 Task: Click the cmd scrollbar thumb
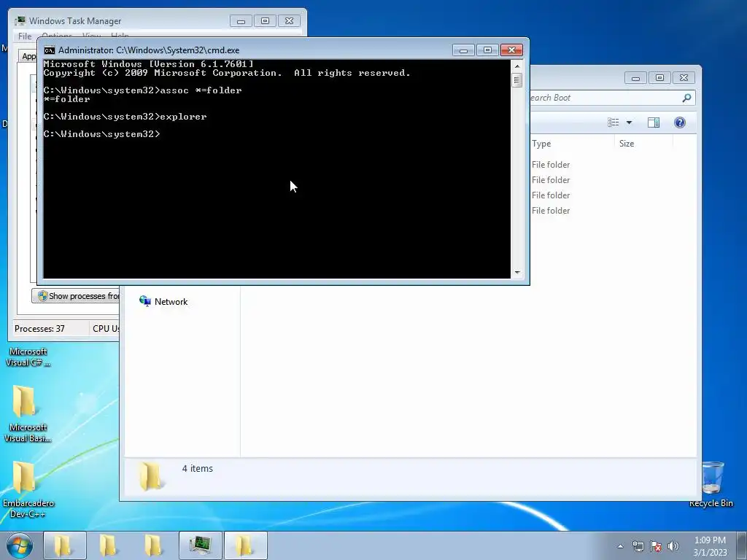click(x=517, y=80)
